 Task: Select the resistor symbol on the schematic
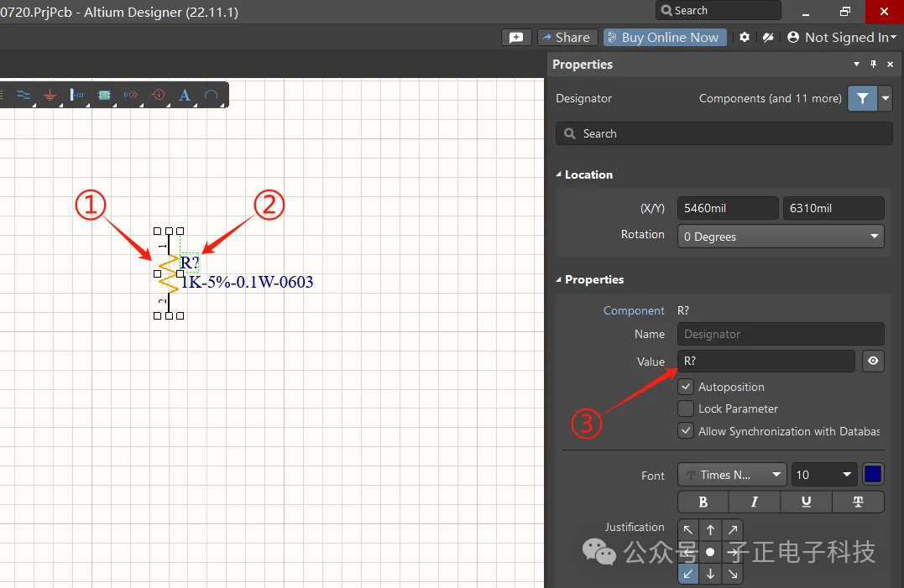tap(169, 273)
